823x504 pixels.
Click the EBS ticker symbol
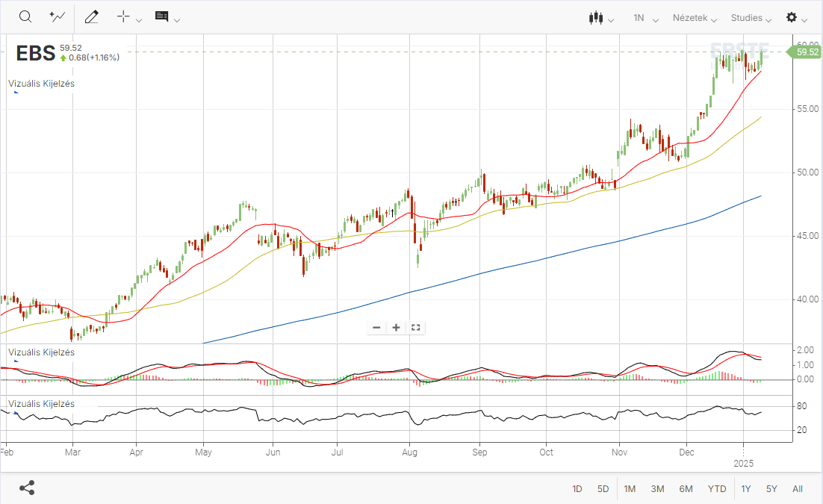click(x=36, y=53)
